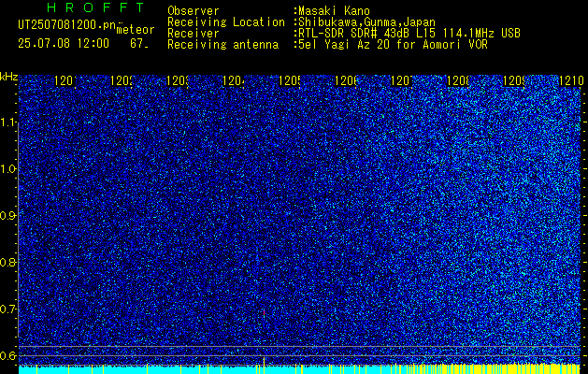This screenshot has height=374, width=588.
Task: Click the 0.7 kHz axis label
Action: 9,309
